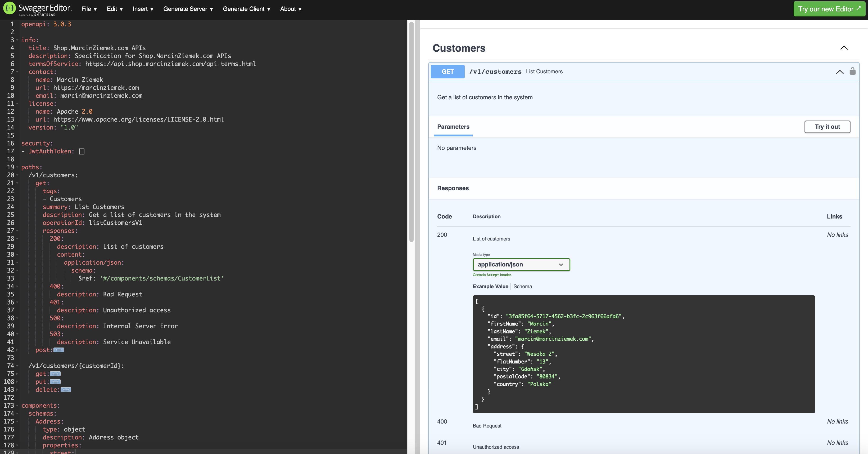
Task: Expand the folded delete: block on line 143
Action: pos(66,390)
